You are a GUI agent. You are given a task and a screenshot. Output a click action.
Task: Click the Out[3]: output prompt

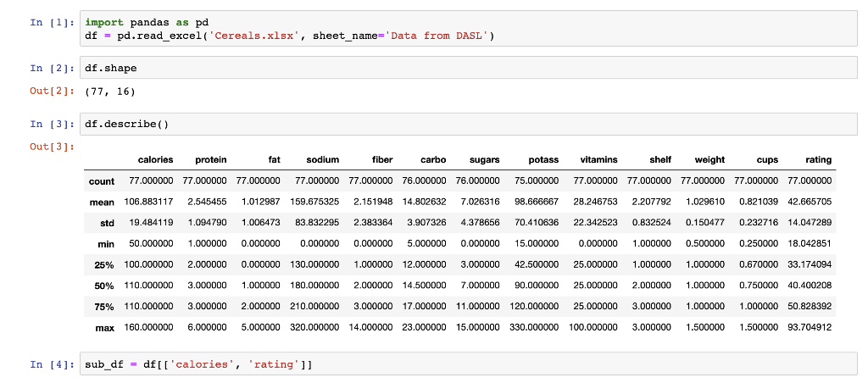[52, 147]
